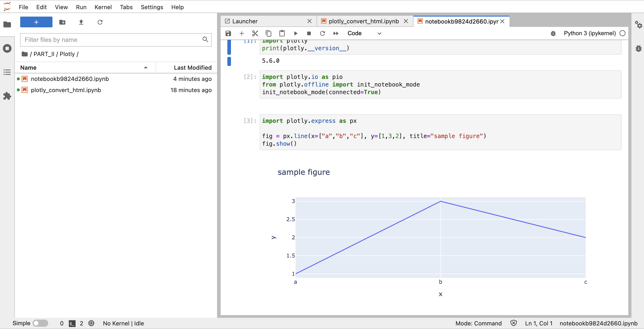Upload files with the upload icon
The height and width of the screenshot is (329, 644).
81,22
